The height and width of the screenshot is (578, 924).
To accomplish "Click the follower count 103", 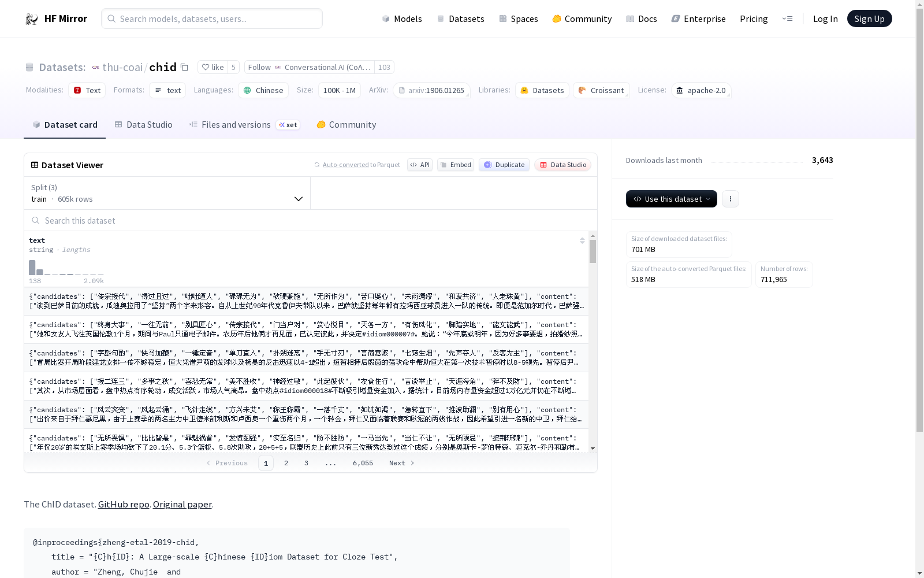I will 384,67.
